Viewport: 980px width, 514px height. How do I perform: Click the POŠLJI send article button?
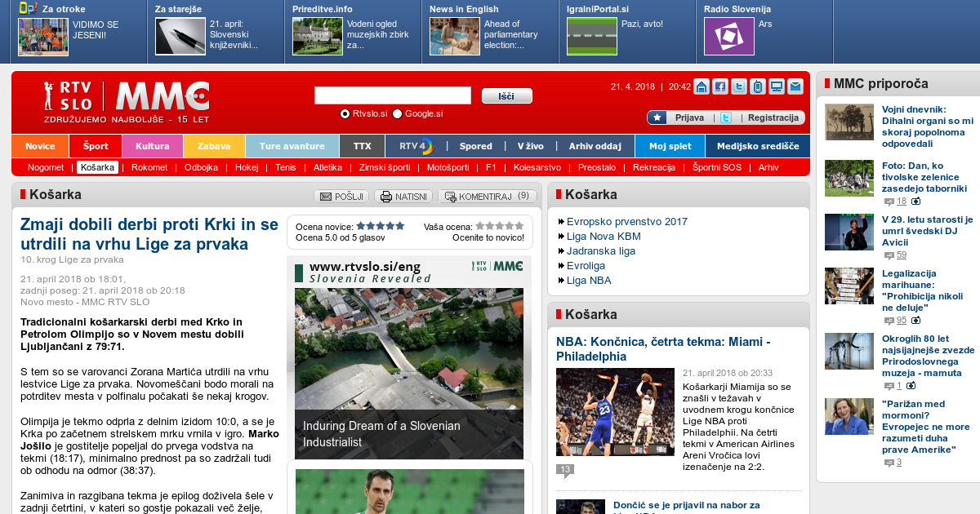pos(341,197)
